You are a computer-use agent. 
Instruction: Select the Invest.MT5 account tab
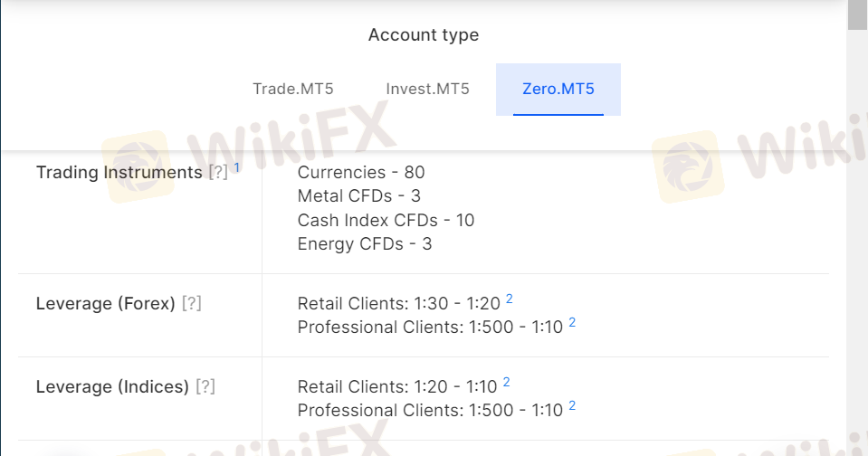click(x=427, y=89)
